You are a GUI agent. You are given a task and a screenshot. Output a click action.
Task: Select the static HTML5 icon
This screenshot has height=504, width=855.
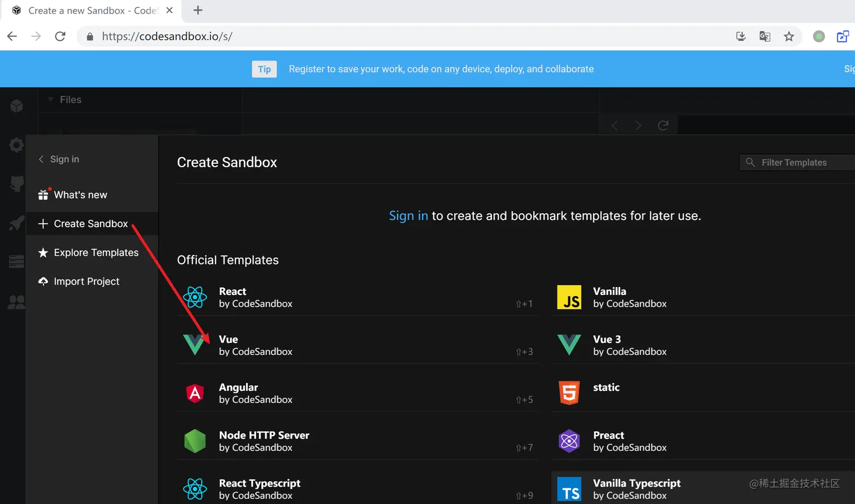pyautogui.click(x=569, y=393)
